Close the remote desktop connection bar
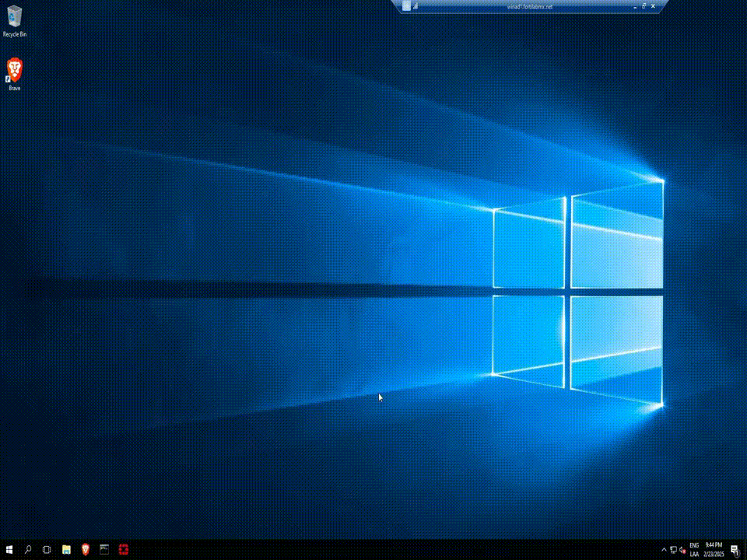Image resolution: width=747 pixels, height=560 pixels. coord(653,6)
